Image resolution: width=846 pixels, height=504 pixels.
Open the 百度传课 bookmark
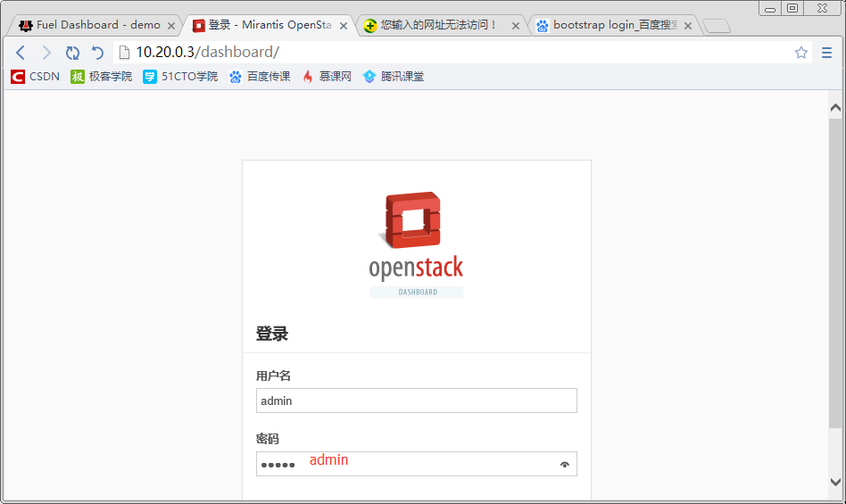pos(260,77)
